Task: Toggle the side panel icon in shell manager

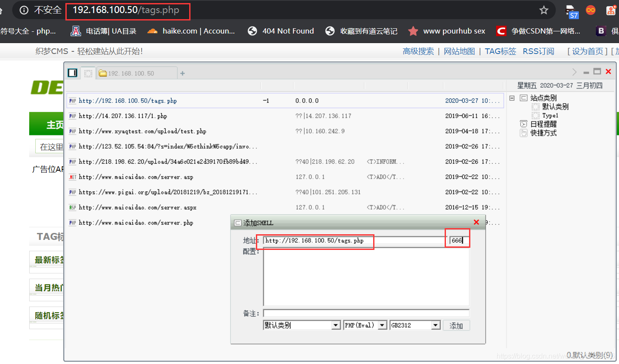Action: (72, 73)
